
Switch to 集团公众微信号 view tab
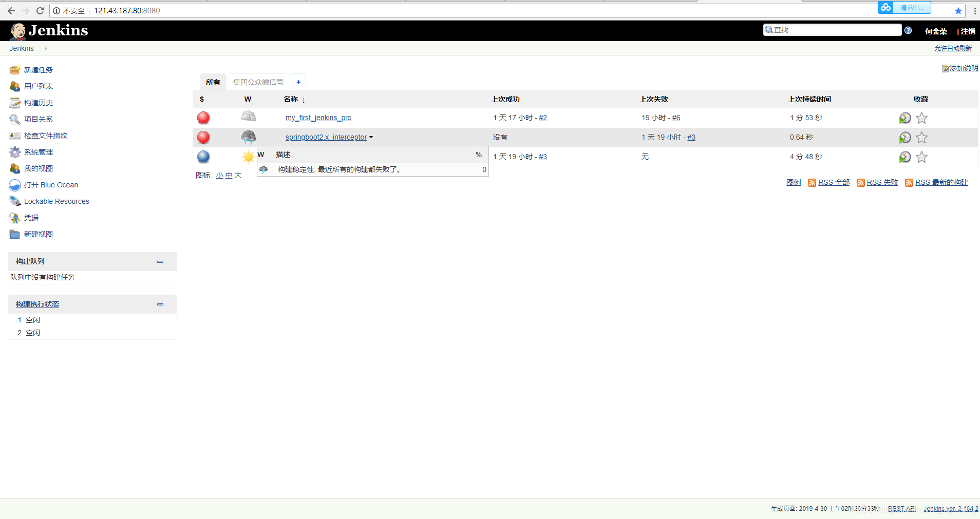click(x=258, y=82)
